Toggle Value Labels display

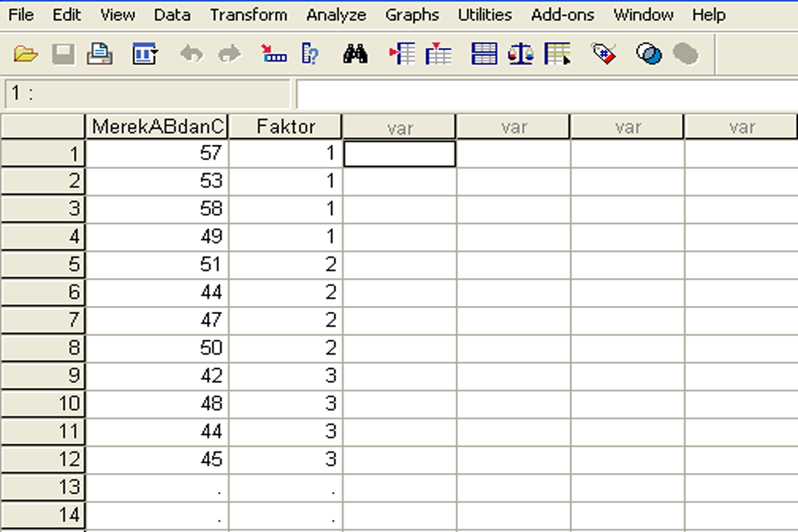604,53
